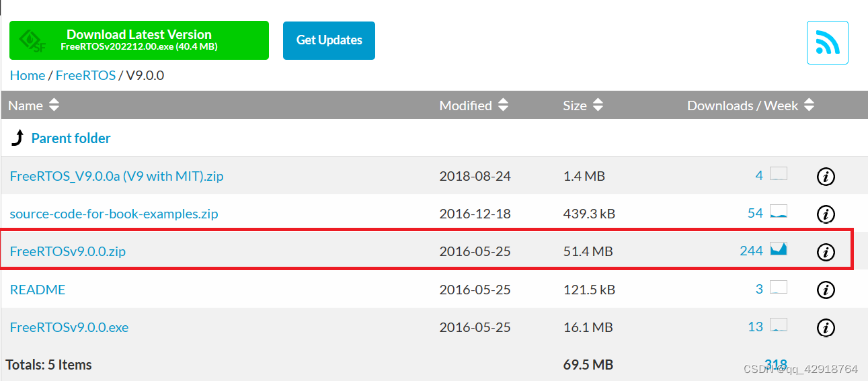The image size is (868, 381).
Task: Open the Parent folder link
Action: point(71,138)
